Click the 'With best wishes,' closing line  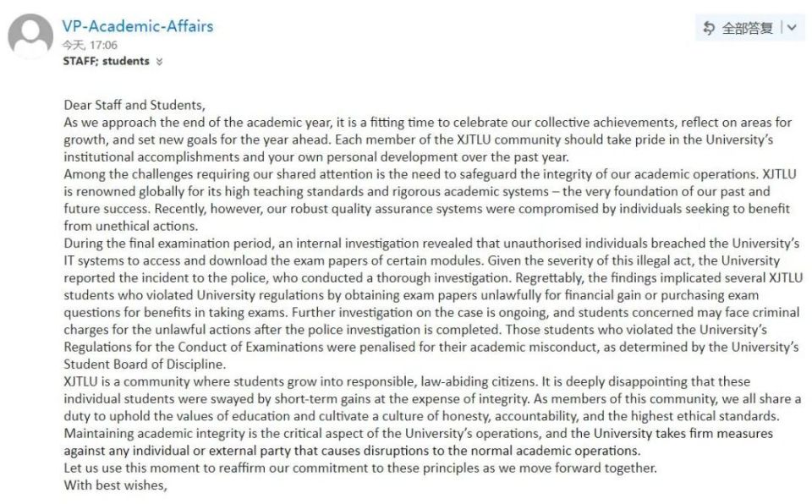pyautogui.click(x=116, y=485)
